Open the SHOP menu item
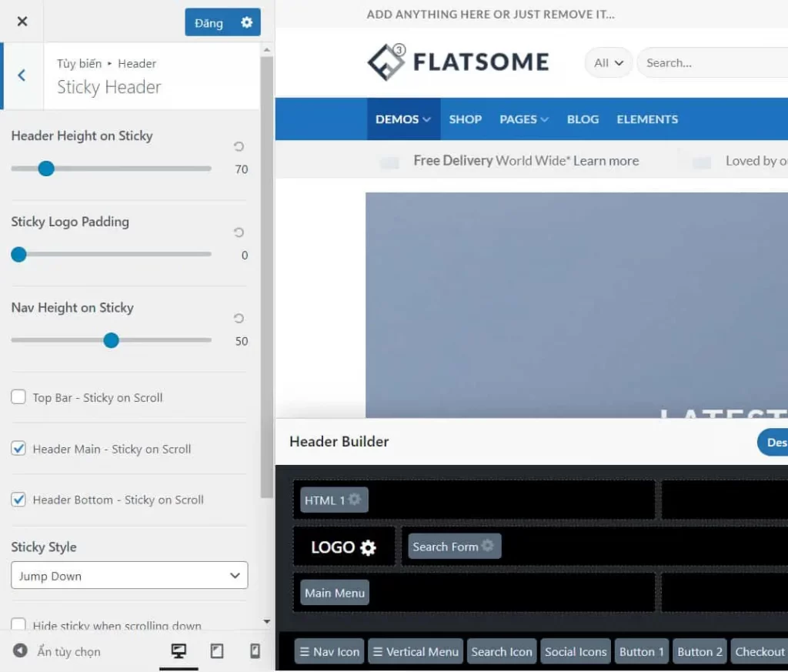 coord(465,119)
